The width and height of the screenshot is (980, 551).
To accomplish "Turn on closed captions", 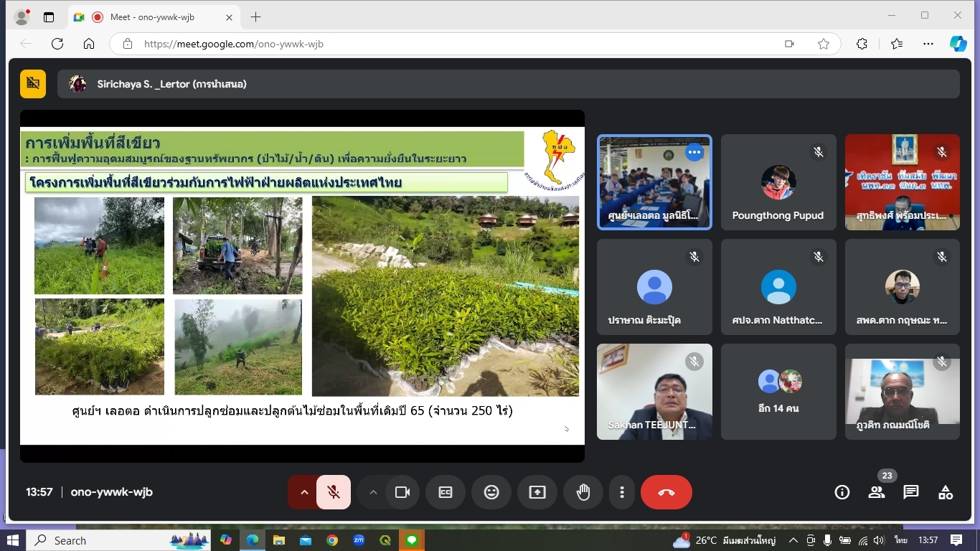I will pos(446,492).
